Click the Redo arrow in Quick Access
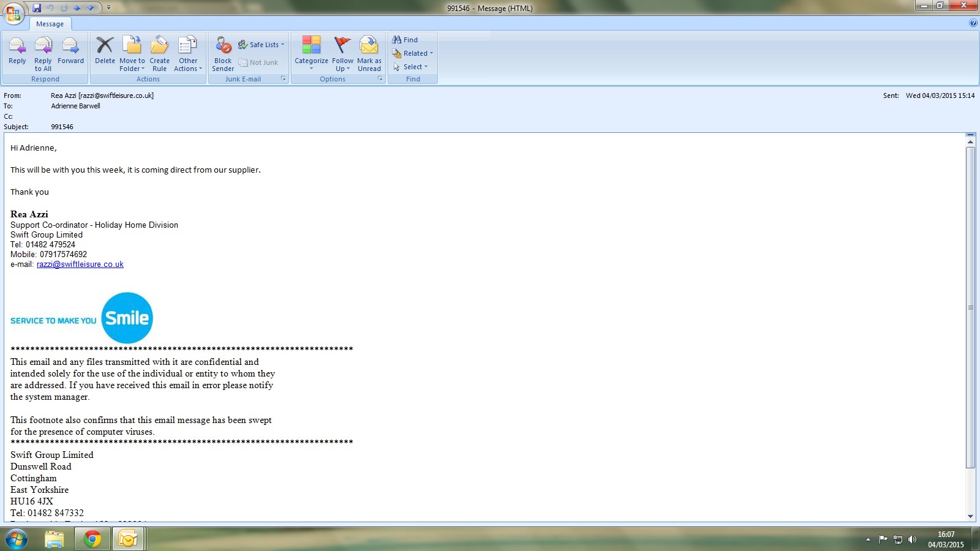The image size is (980, 551). (x=64, y=8)
